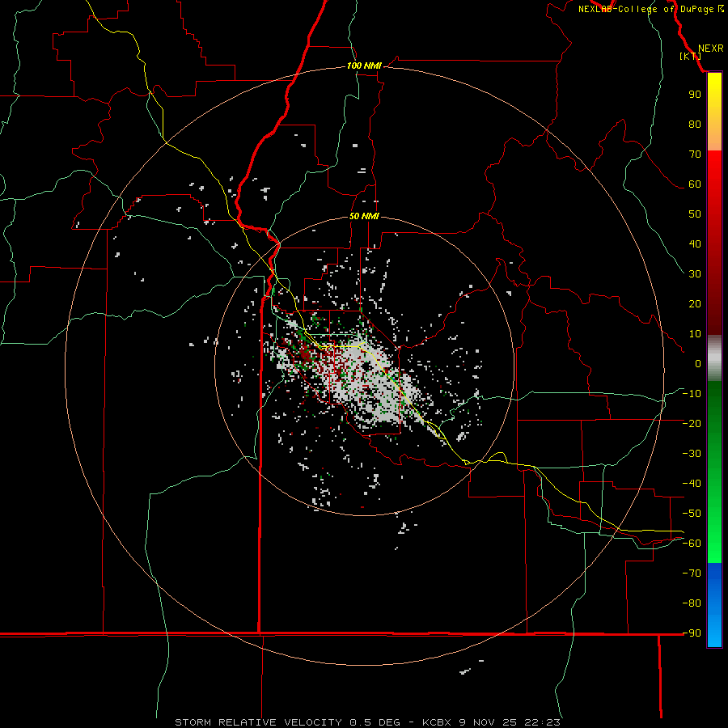Click the '0' scale label
The height and width of the screenshot is (728, 728).
click(698, 363)
